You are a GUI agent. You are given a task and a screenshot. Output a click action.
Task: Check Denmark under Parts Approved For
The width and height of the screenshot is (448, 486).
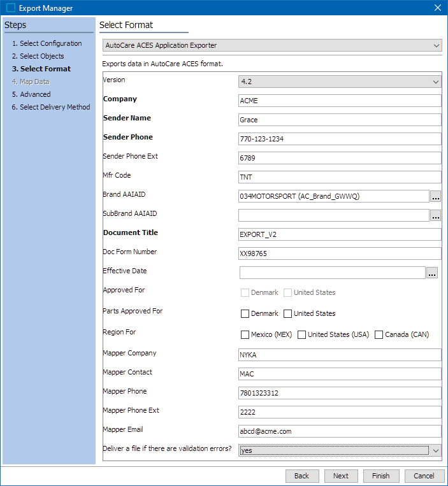(x=245, y=313)
